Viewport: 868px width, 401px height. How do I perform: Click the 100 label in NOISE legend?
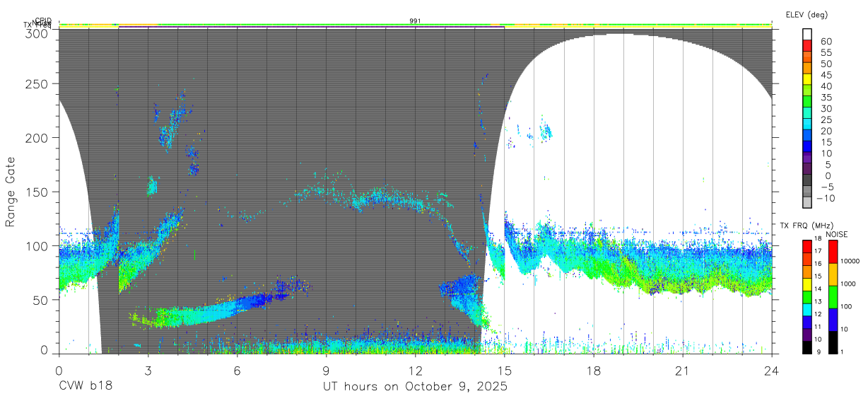point(846,306)
